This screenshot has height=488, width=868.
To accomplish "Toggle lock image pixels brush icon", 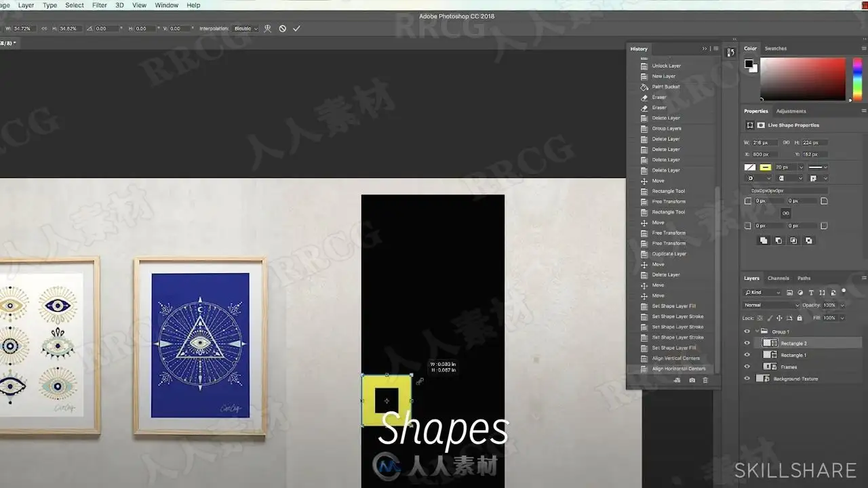I will click(769, 318).
